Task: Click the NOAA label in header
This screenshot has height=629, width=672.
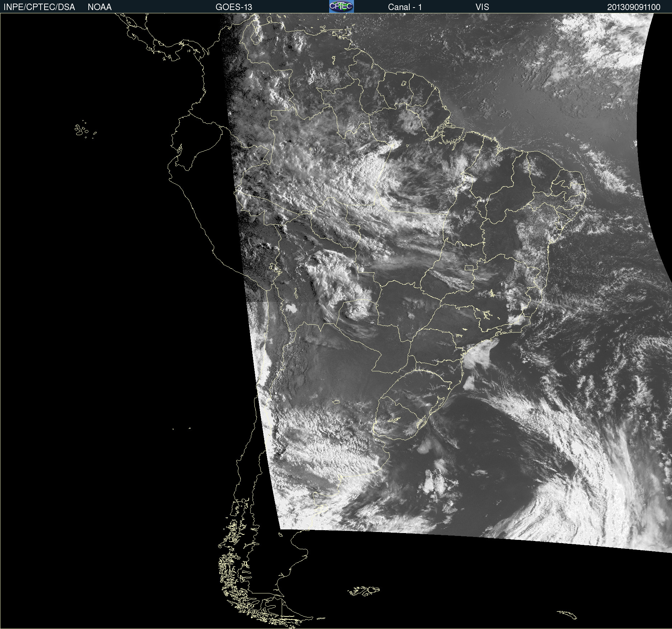Action: (x=100, y=7)
